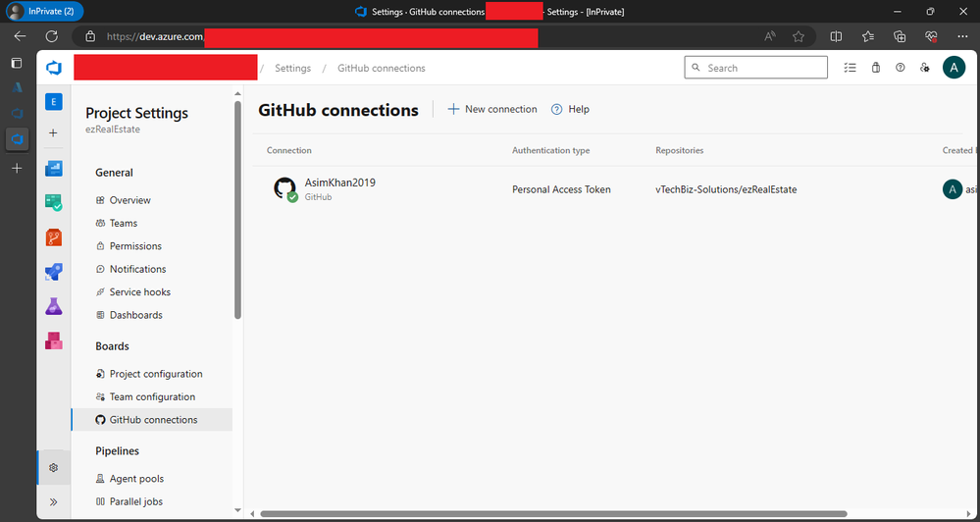The width and height of the screenshot is (980, 522).
Task: View site information lock icon
Action: click(x=90, y=36)
